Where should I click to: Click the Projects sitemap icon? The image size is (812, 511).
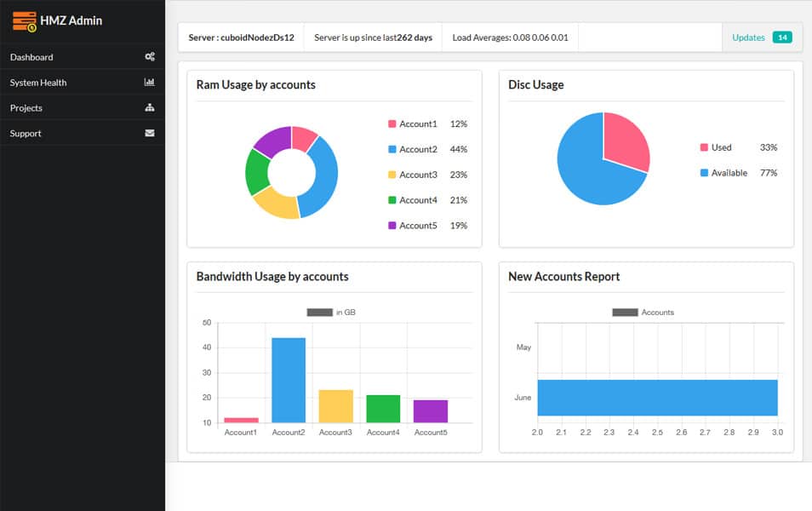point(151,108)
